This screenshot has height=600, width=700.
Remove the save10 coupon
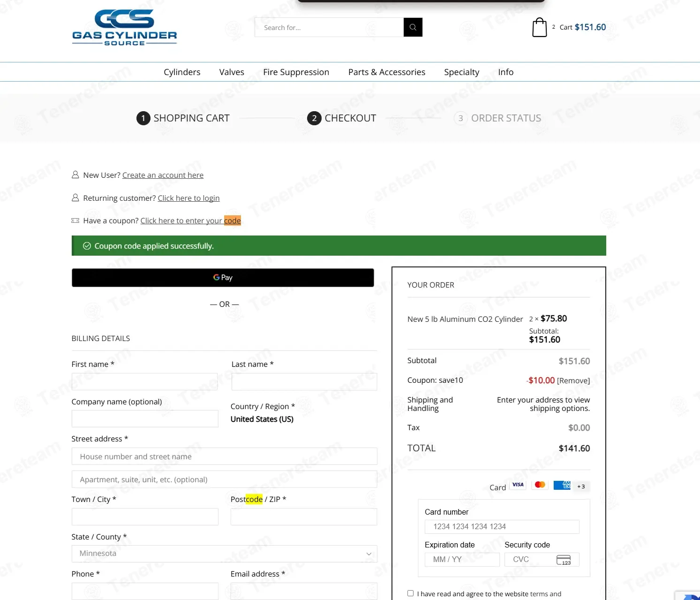573,380
